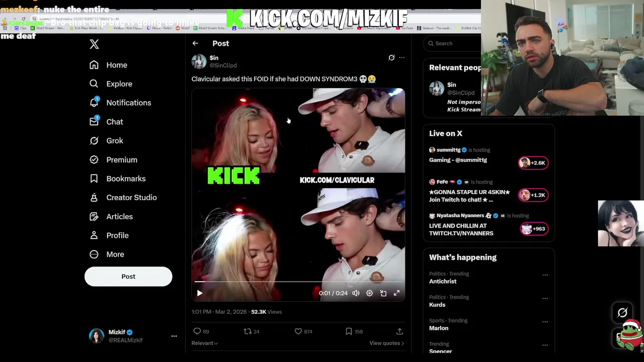Expand the Relevant replies sort dropdown

coord(205,343)
